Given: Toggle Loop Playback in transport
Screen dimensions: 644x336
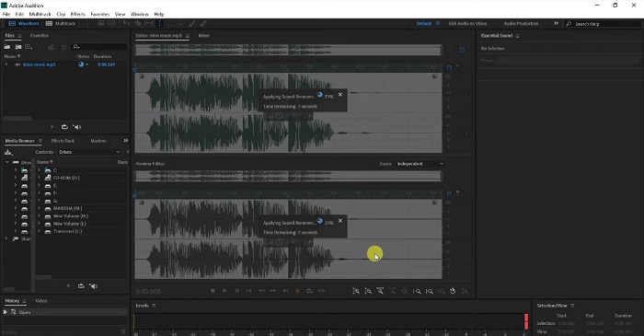Looking at the screenshot, I should click(x=309, y=291).
